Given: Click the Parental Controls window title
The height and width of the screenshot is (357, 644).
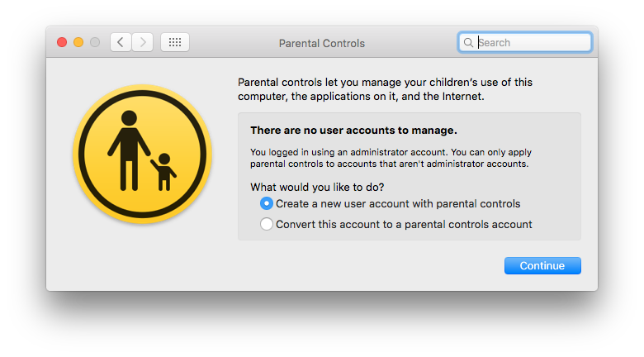Looking at the screenshot, I should point(322,43).
